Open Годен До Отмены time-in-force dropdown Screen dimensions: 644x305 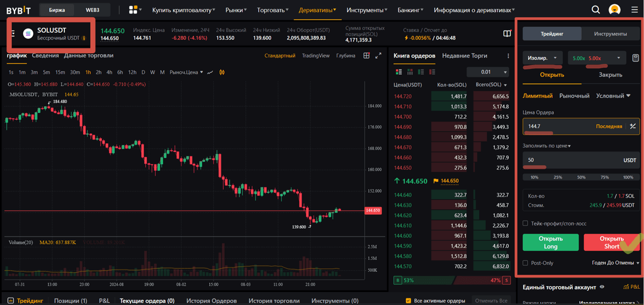point(616,263)
